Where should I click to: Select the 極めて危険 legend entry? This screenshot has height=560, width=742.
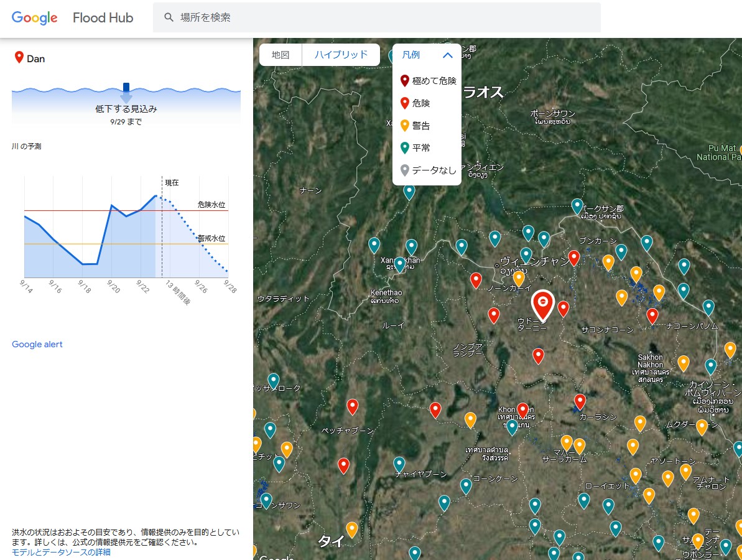tap(428, 81)
